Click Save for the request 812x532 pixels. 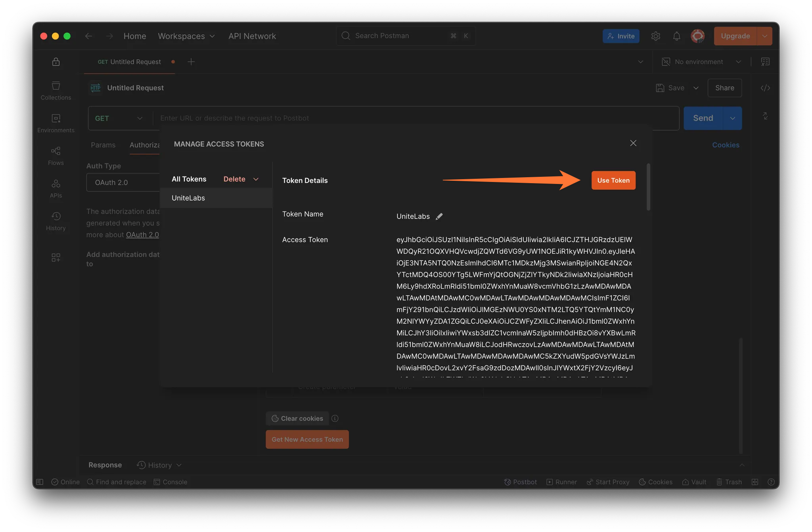tap(670, 88)
